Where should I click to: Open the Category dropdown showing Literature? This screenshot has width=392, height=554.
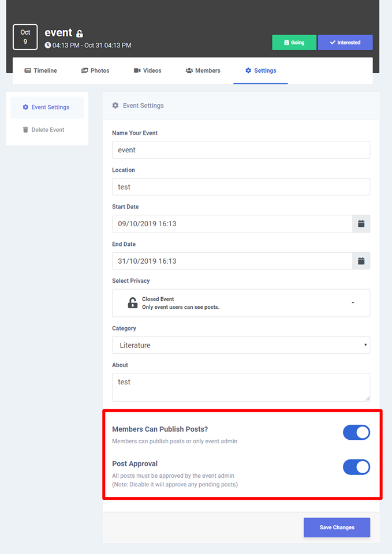(x=241, y=345)
